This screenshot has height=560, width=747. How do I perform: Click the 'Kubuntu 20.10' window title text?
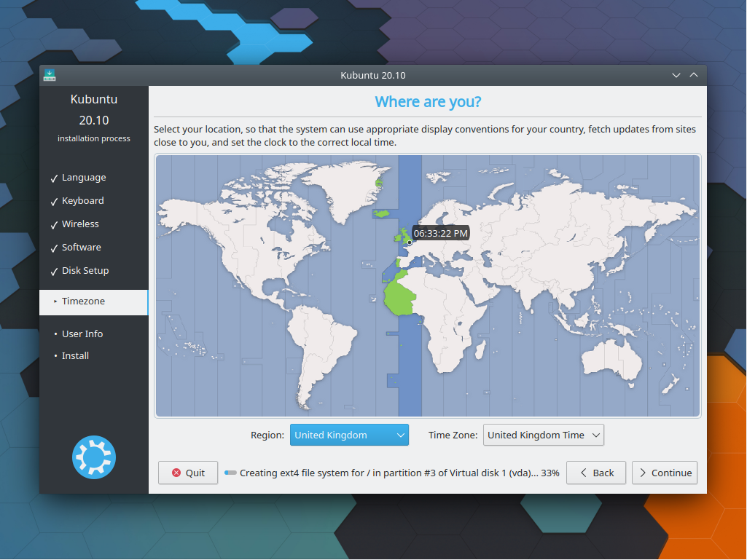373,75
